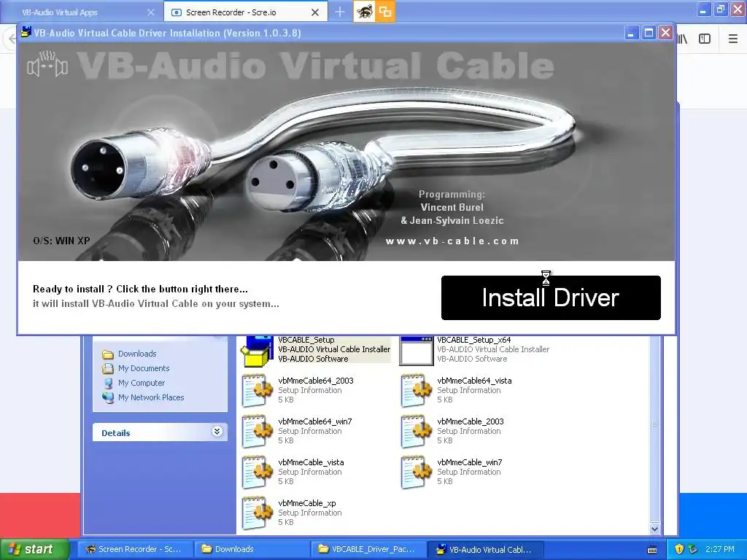Switch to VB-Audio Virtual Cable taskbar button

[x=485, y=549]
